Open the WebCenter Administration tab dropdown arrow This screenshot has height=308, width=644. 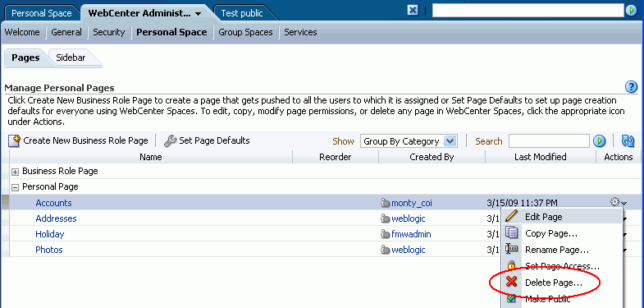[199, 14]
